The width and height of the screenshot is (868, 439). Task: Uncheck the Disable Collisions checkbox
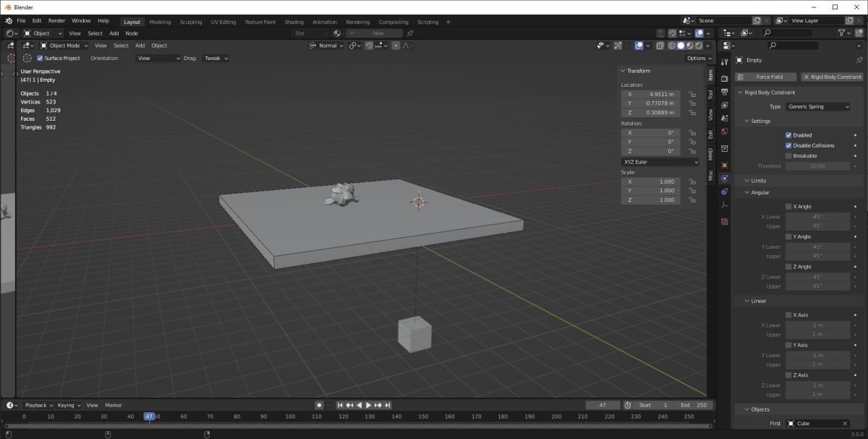[788, 145]
